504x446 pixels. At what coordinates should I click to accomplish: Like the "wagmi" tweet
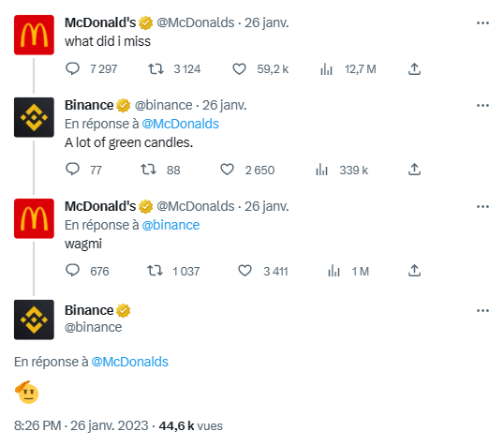[x=245, y=271]
